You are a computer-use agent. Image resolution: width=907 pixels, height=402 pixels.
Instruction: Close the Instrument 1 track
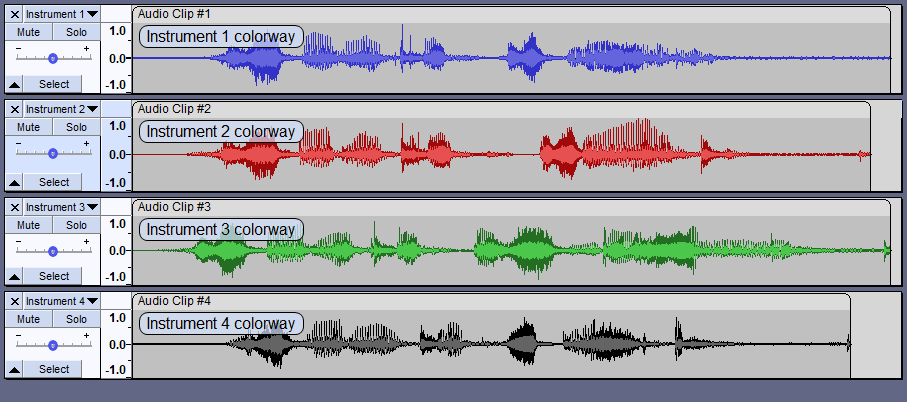coord(15,14)
